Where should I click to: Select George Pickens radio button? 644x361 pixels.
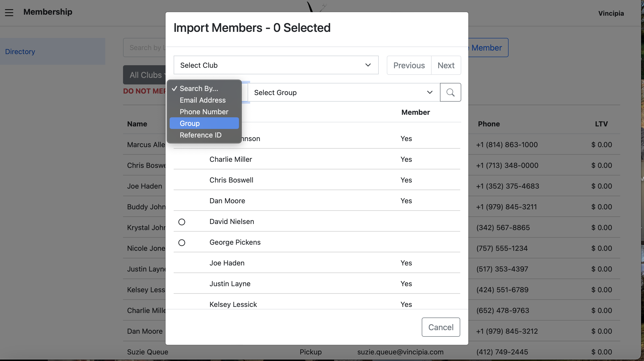tap(182, 243)
